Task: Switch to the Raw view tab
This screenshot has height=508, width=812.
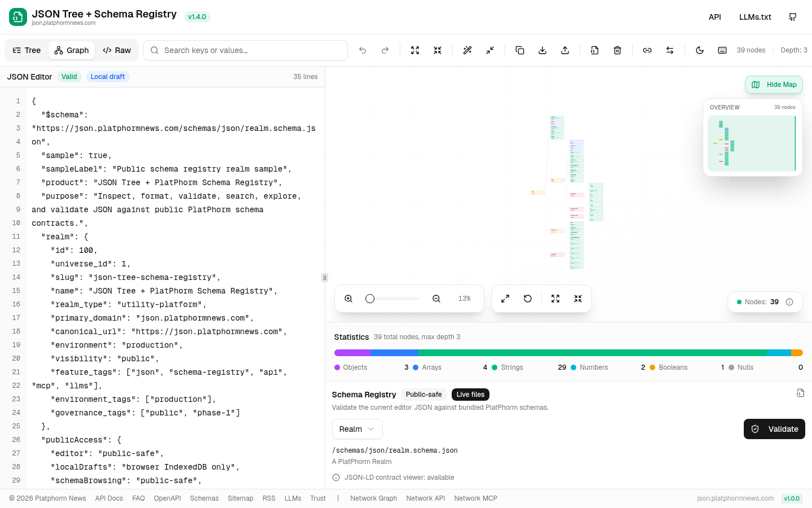Action: (x=117, y=50)
